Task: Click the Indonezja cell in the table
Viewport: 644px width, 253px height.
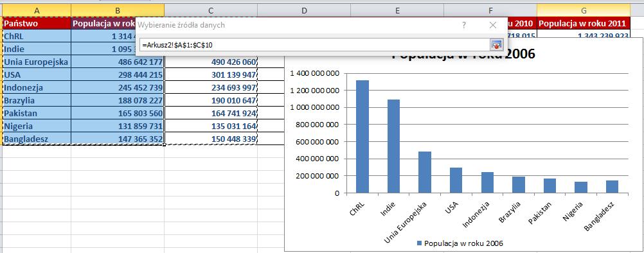Action: pyautogui.click(x=37, y=87)
